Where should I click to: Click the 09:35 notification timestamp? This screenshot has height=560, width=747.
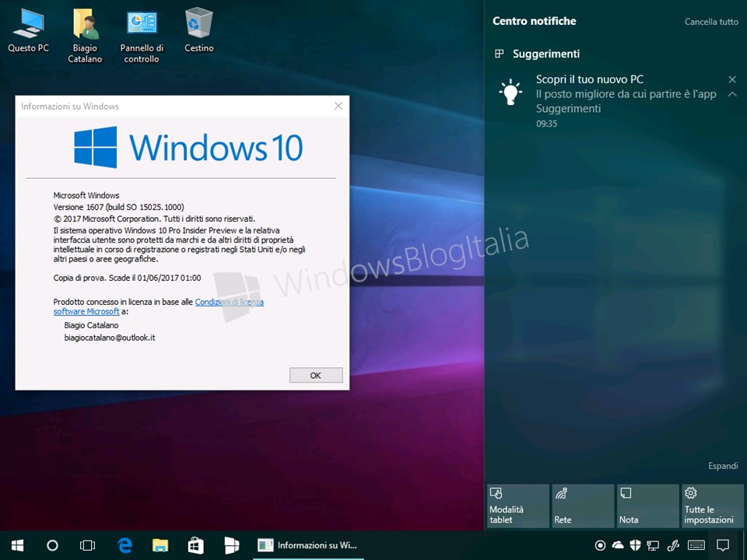(x=546, y=124)
